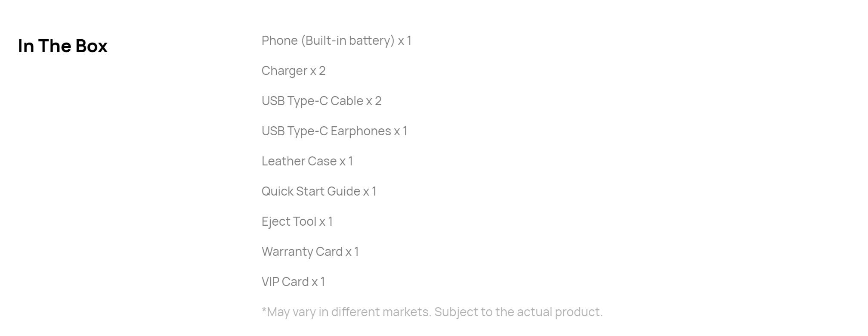
Task: Click the word 'Eject' in the list
Action: tap(275, 222)
